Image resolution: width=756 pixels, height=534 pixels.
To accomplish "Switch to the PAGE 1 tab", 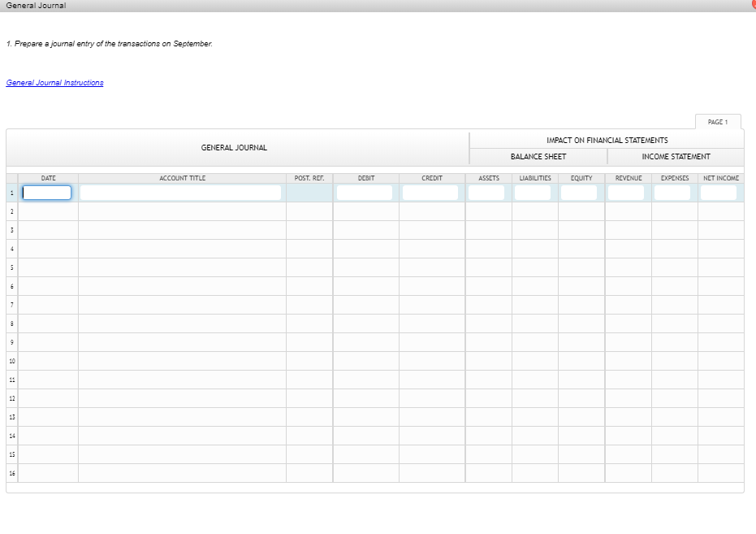I will [718, 121].
